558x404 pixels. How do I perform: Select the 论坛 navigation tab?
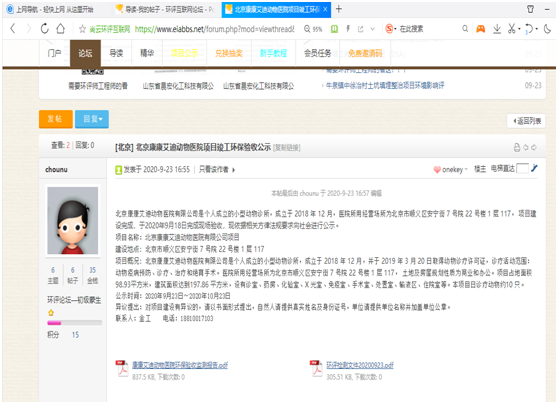pyautogui.click(x=85, y=53)
